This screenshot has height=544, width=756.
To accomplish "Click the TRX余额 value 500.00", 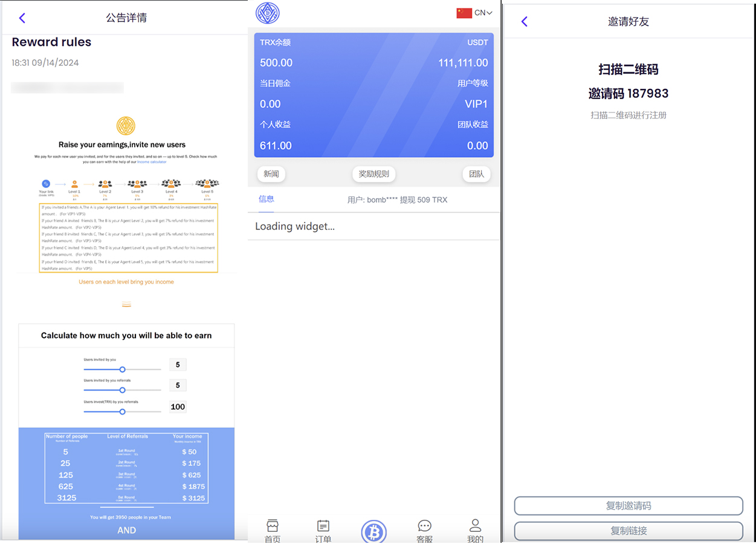I will coord(276,63).
